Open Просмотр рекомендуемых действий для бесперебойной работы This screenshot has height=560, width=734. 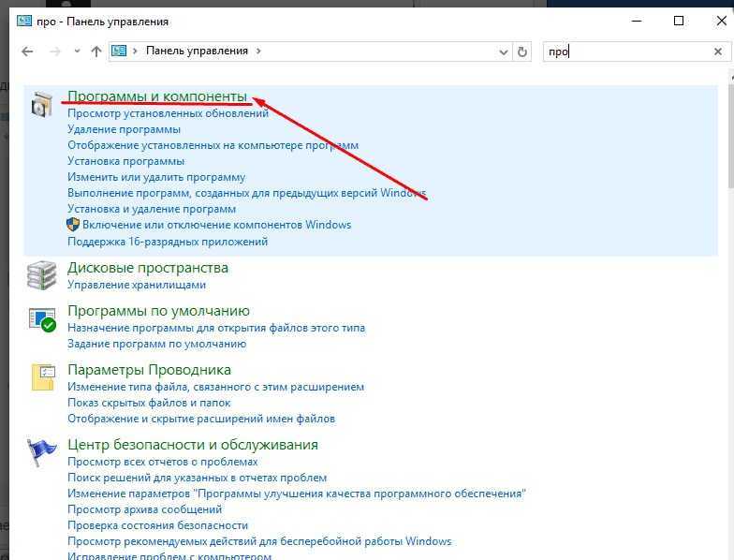point(260,541)
